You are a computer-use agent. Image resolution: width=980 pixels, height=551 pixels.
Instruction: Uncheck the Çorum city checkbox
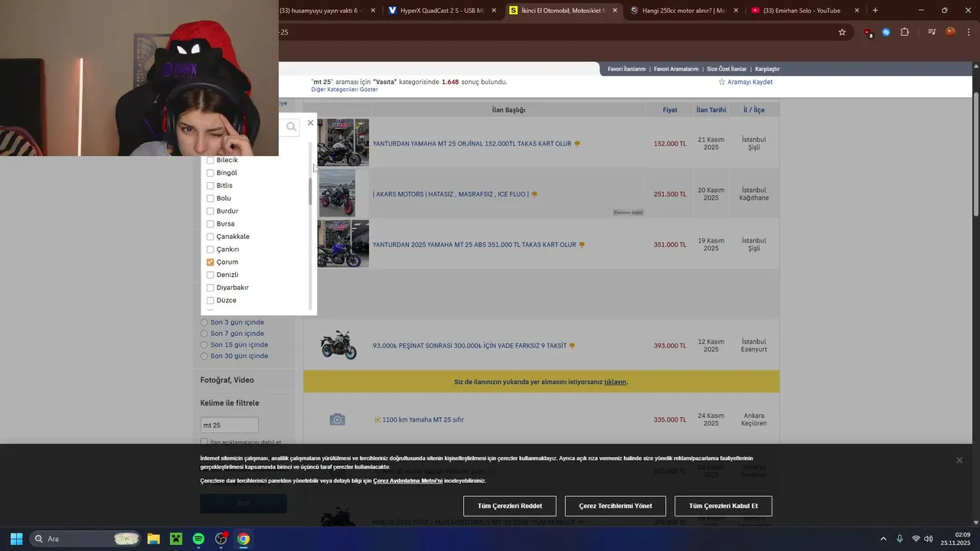click(x=210, y=262)
